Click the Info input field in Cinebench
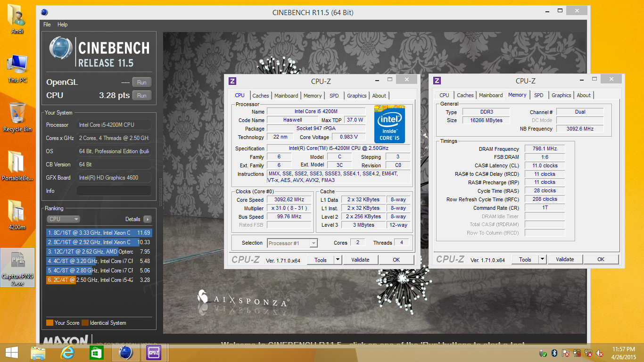Screen dimensions: 644x362 tap(114, 191)
